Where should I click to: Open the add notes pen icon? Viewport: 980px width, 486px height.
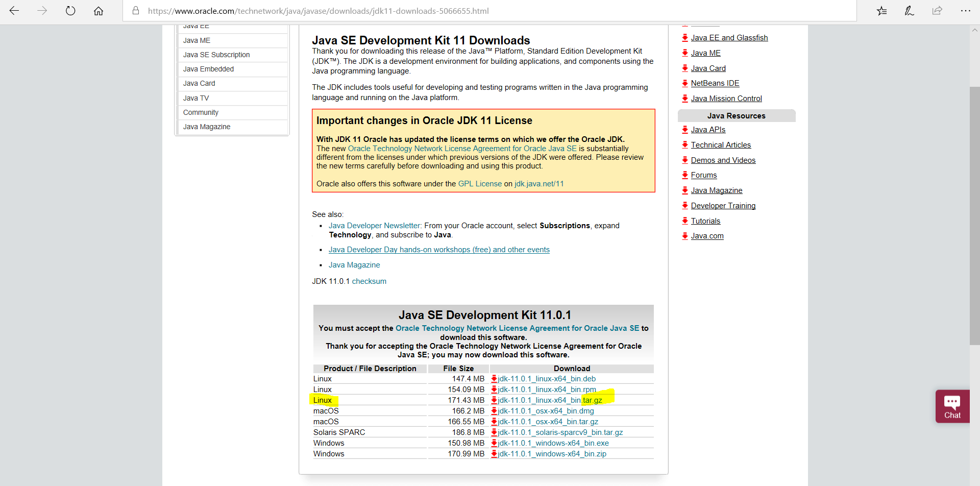(909, 11)
